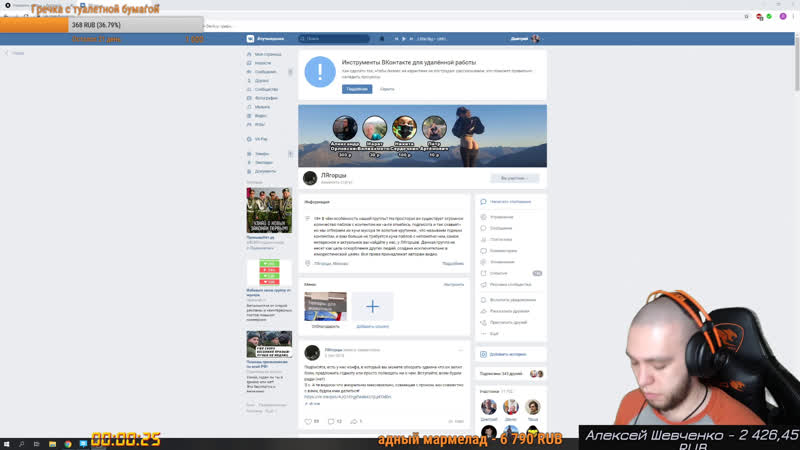Open the notifications bell in VK header

tap(382, 38)
